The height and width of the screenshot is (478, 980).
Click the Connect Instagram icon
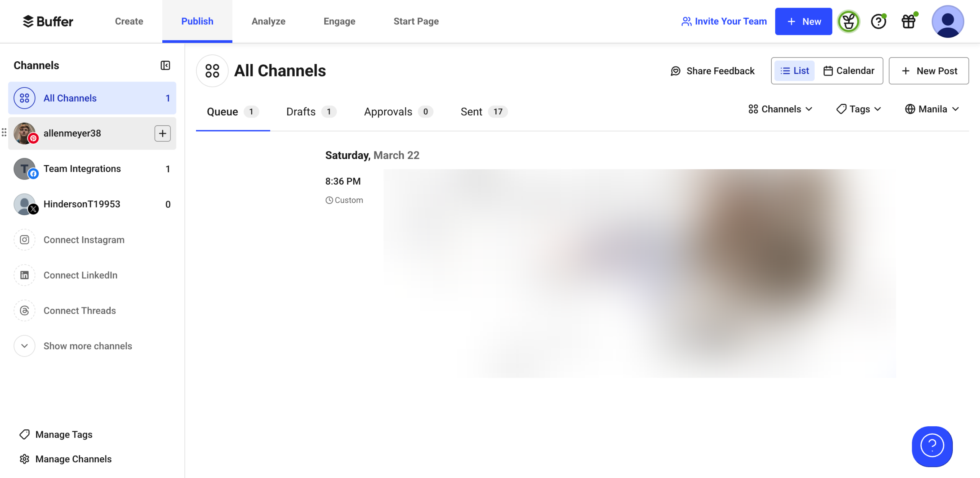[x=24, y=240]
